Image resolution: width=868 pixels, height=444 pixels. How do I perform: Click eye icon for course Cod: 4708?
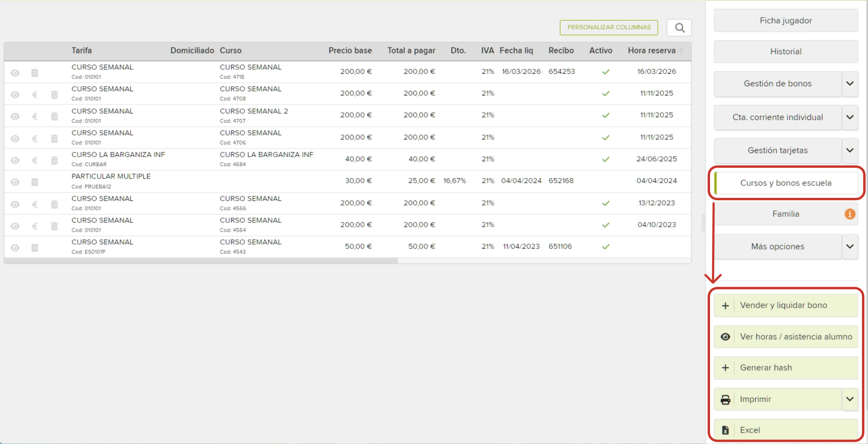coord(15,95)
